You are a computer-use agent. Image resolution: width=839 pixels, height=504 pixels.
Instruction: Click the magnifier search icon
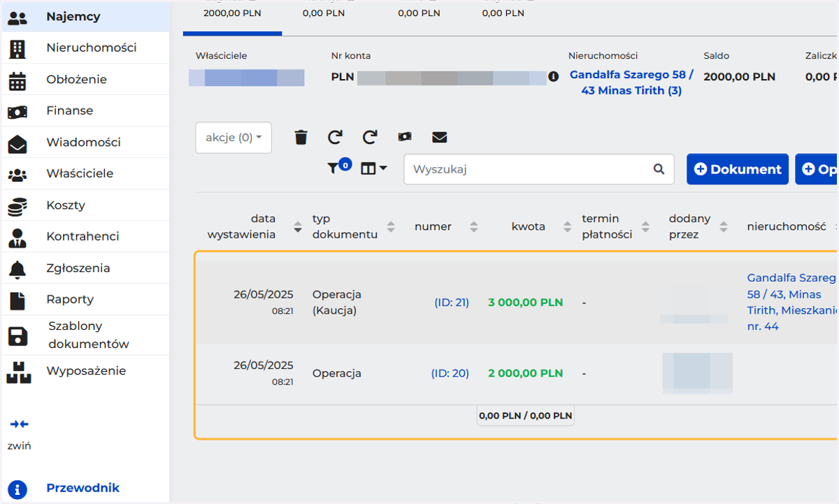659,169
